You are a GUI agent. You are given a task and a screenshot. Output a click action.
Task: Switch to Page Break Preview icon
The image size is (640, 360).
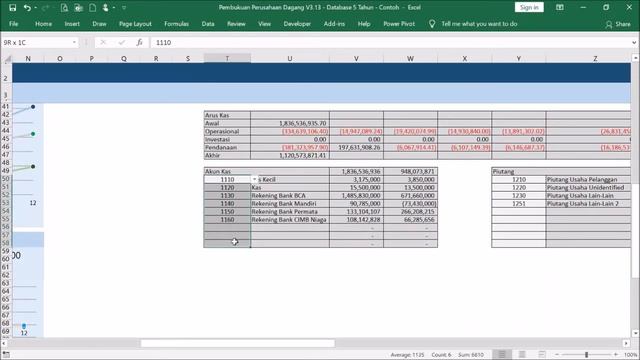[x=542, y=354]
